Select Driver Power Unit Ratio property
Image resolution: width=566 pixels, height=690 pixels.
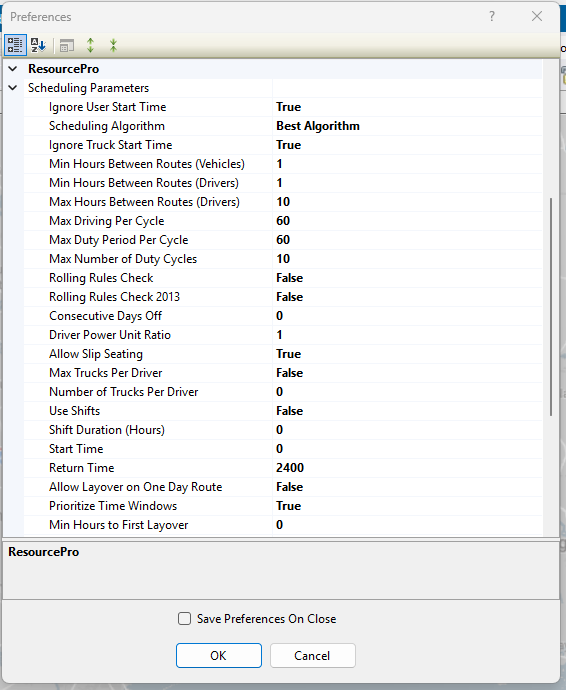tap(110, 334)
